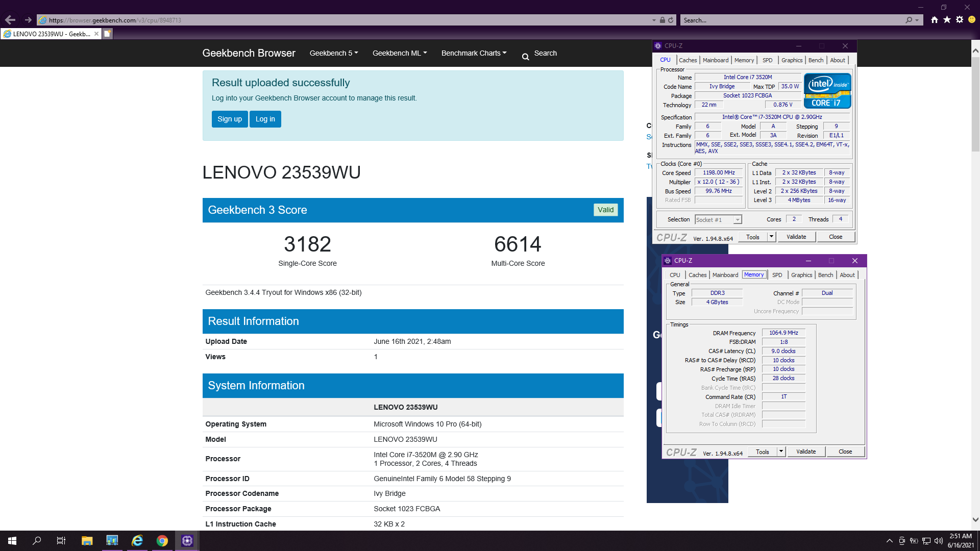The height and width of the screenshot is (551, 980).
Task: Open Socket #1 selection dropdown in CPU-Z
Action: [737, 220]
